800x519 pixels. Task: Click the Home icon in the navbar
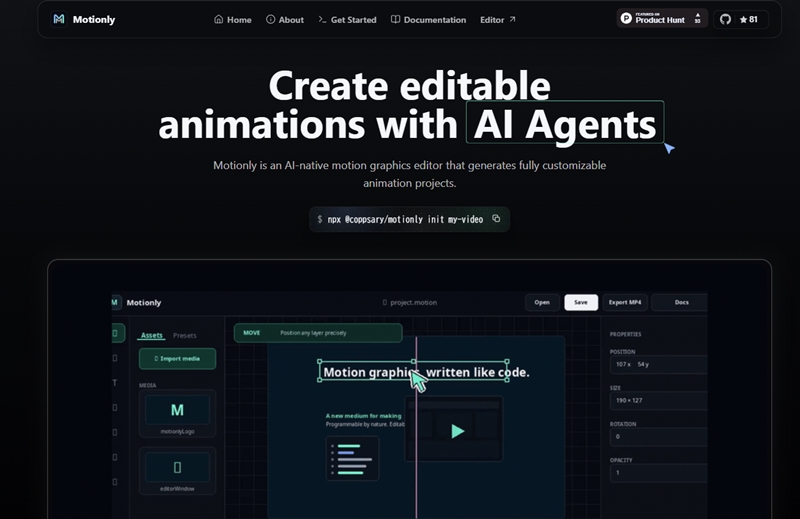point(218,19)
